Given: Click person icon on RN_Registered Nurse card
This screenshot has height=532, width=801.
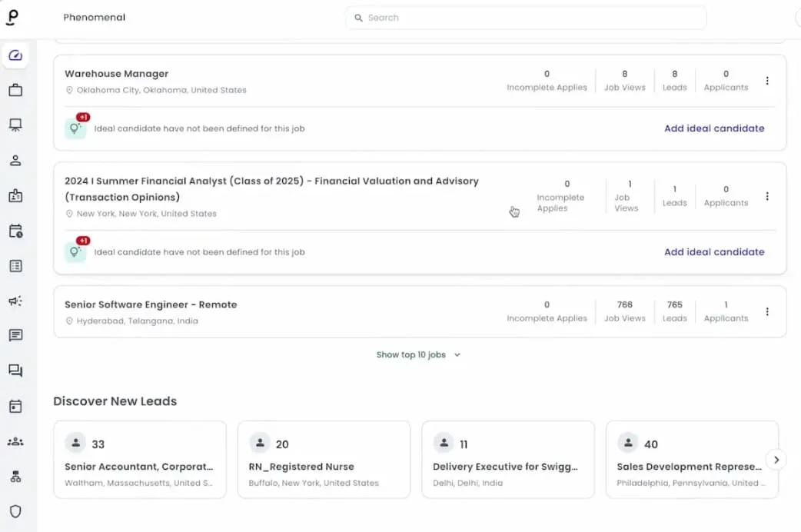Looking at the screenshot, I should pos(260,443).
